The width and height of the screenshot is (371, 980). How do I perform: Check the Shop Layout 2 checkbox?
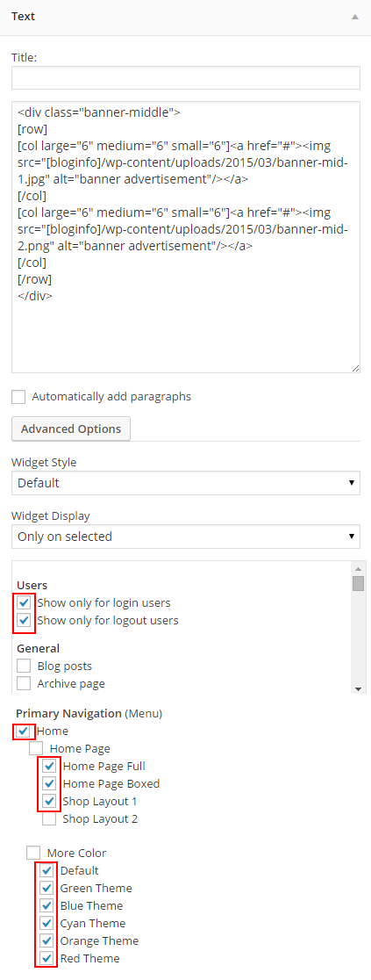(x=49, y=818)
